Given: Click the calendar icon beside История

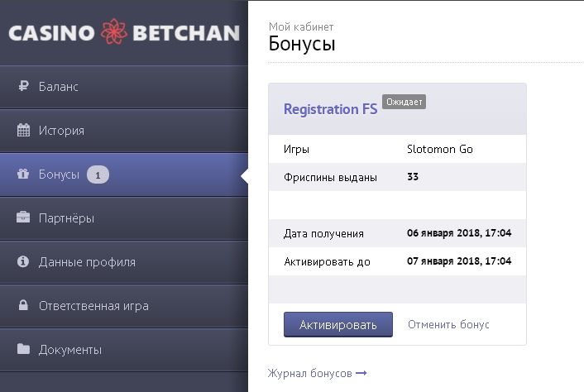Looking at the screenshot, I should pos(23,131).
